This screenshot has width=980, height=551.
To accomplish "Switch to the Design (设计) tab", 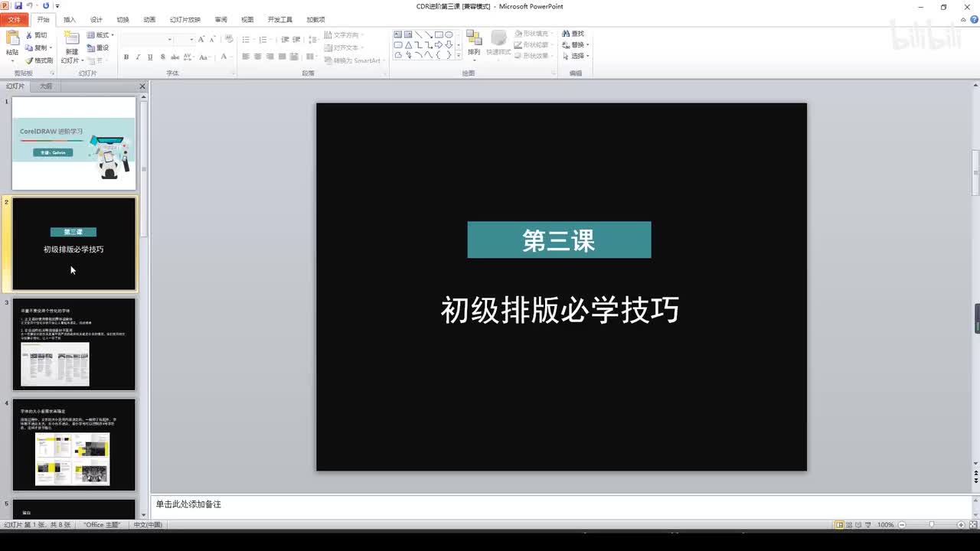I will pyautogui.click(x=96, y=20).
